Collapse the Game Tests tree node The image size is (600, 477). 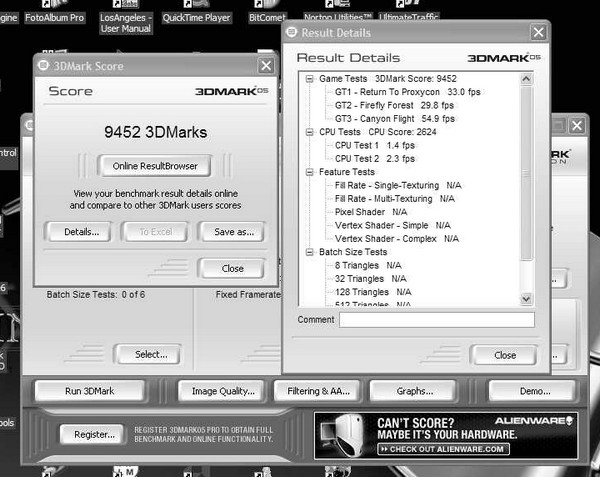tap(309, 79)
